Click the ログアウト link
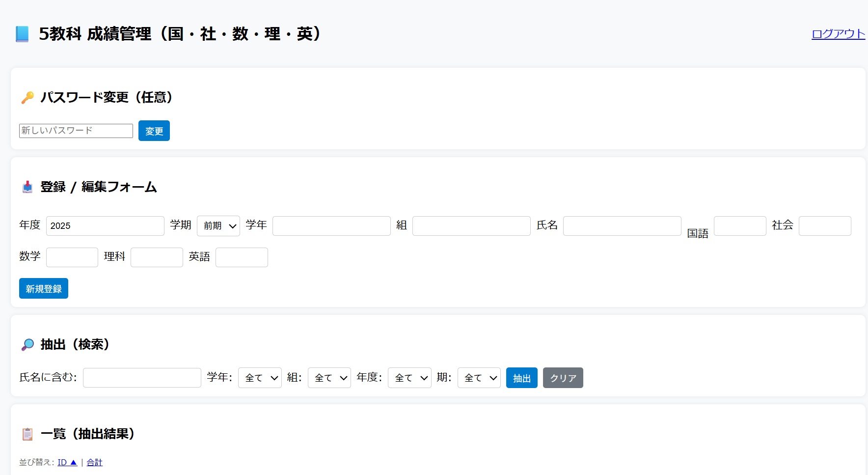 pyautogui.click(x=838, y=34)
